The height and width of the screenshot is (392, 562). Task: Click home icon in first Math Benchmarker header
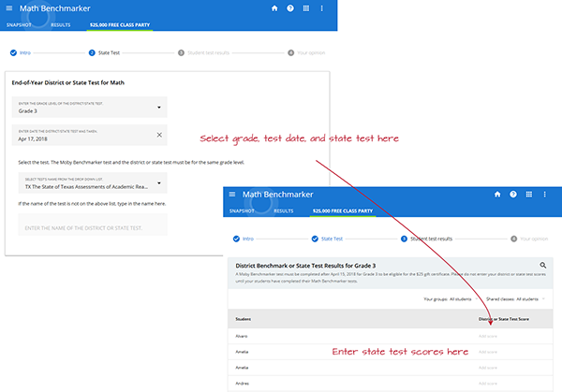(274, 8)
